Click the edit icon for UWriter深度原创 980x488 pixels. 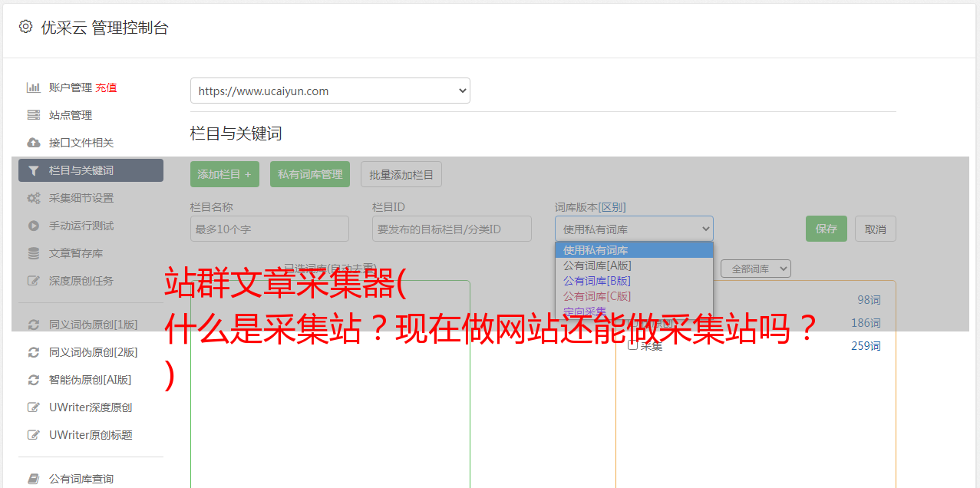click(x=34, y=407)
